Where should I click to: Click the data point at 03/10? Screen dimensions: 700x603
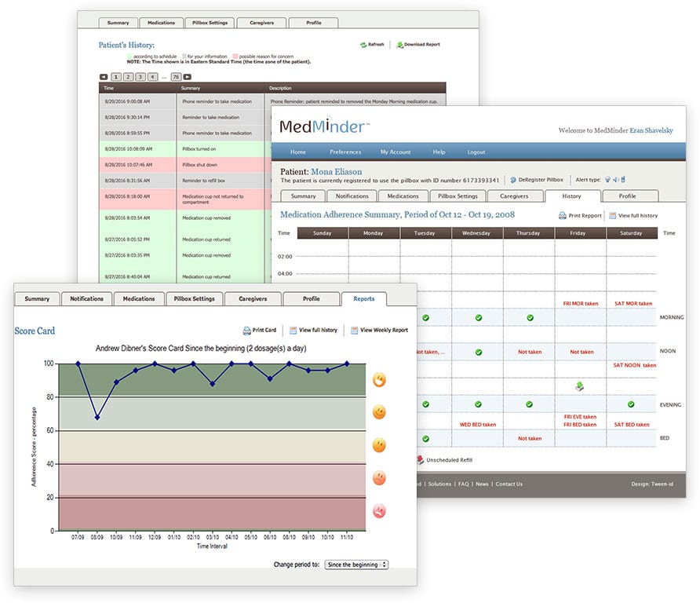coord(213,384)
